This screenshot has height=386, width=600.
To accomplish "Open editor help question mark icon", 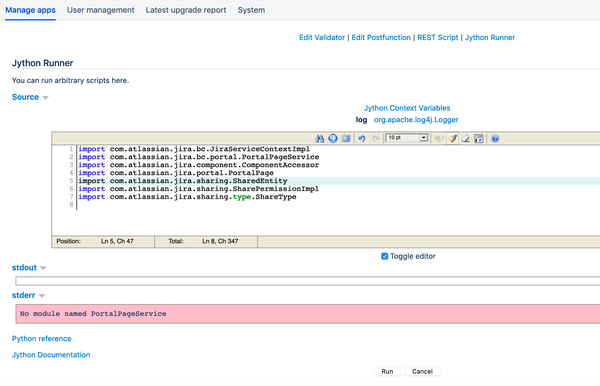I will coord(495,138).
